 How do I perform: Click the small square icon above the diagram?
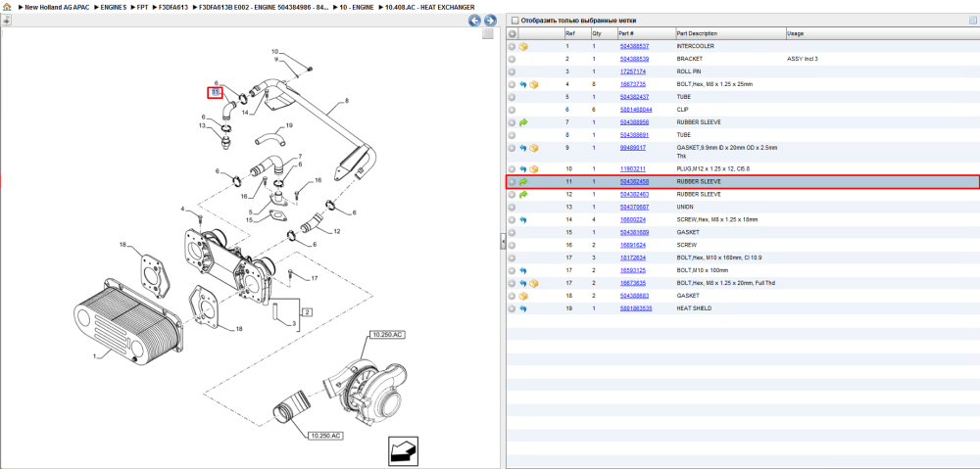488,34
